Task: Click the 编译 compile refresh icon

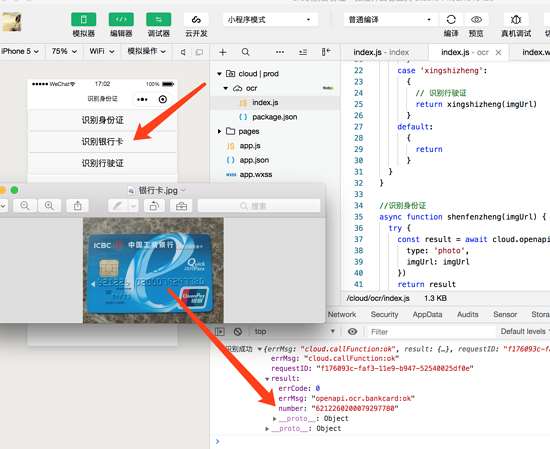Action: 451,20
